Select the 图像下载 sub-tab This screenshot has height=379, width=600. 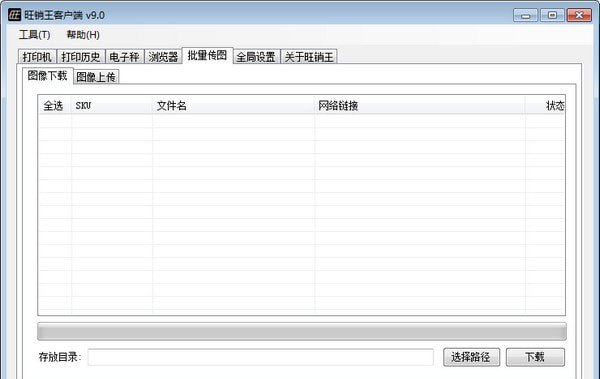pos(47,75)
